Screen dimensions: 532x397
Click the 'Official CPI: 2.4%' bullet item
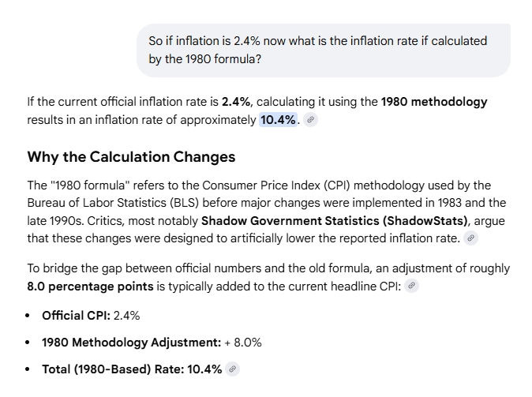(91, 316)
